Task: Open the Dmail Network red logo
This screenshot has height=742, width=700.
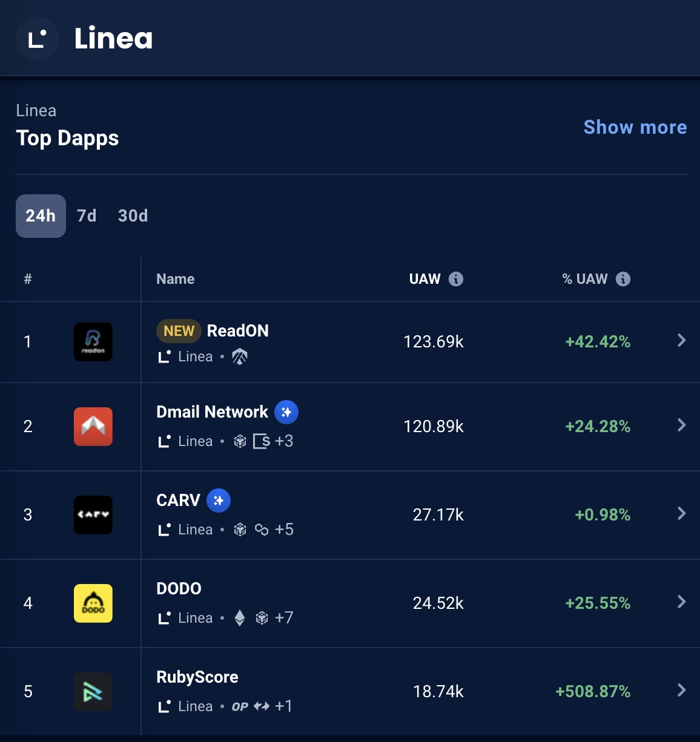Action: tap(93, 427)
